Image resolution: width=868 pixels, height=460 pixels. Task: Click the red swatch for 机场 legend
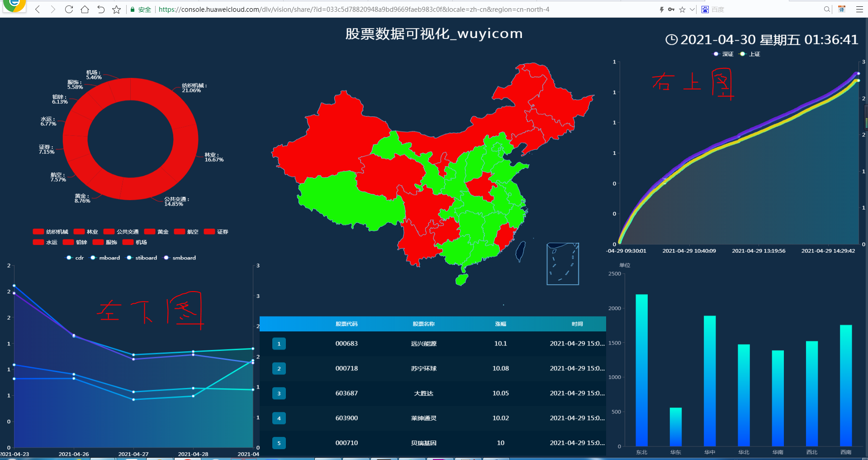pos(128,242)
